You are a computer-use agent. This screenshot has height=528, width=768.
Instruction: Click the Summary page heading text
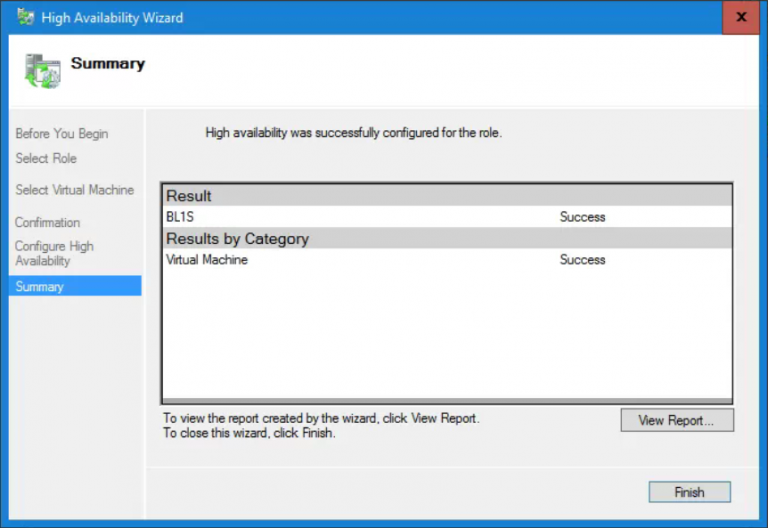point(108,64)
